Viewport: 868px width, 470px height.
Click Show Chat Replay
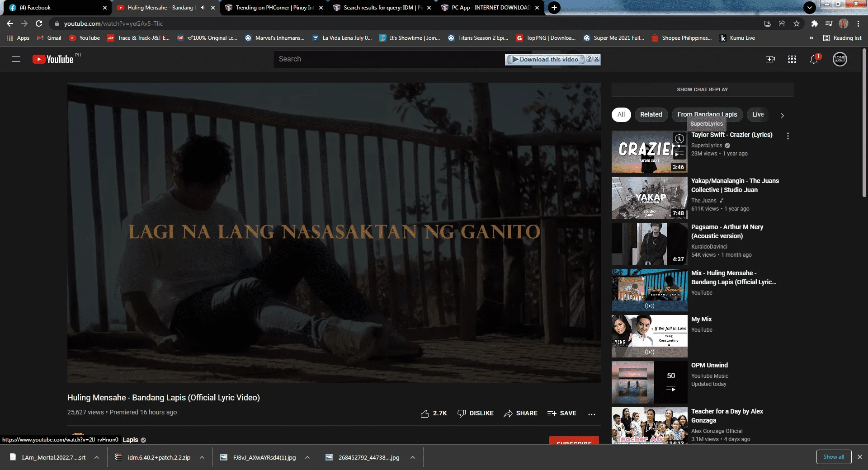point(702,89)
